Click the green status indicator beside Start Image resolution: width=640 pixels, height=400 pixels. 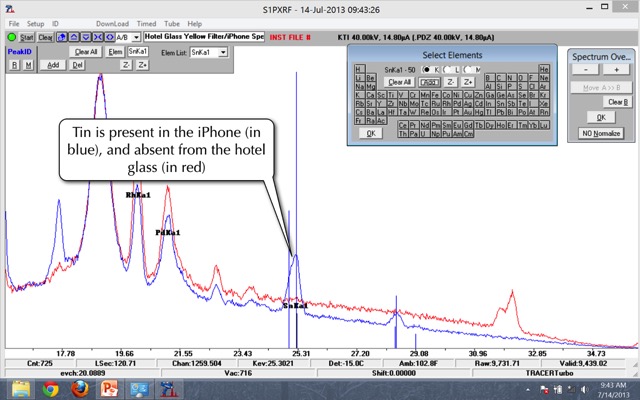click(12, 36)
